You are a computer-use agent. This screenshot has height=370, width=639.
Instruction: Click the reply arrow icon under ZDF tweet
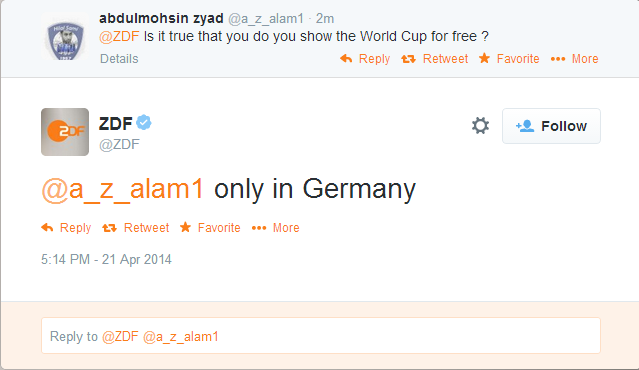click(47, 227)
